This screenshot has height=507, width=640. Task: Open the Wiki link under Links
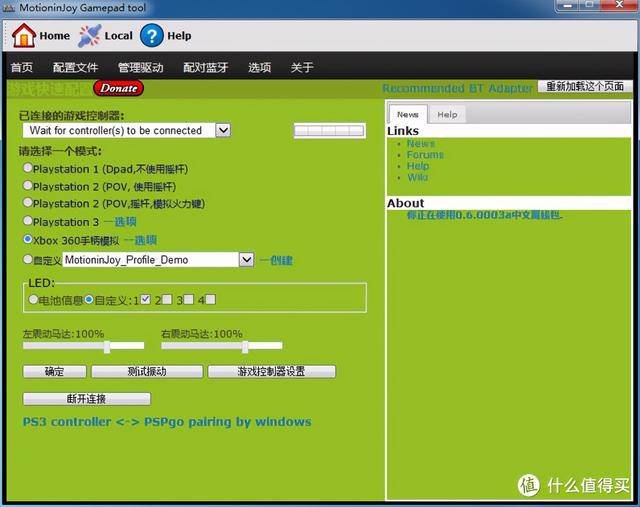click(418, 177)
